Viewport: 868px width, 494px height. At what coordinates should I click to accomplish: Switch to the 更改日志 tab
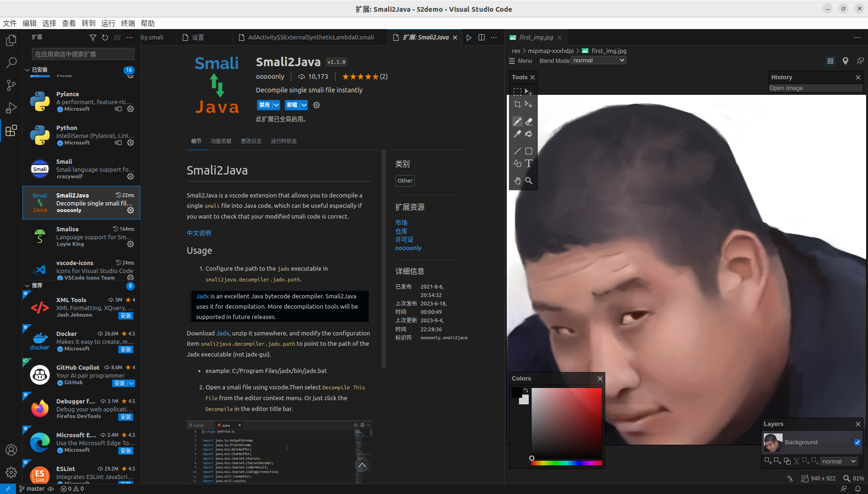tap(251, 141)
